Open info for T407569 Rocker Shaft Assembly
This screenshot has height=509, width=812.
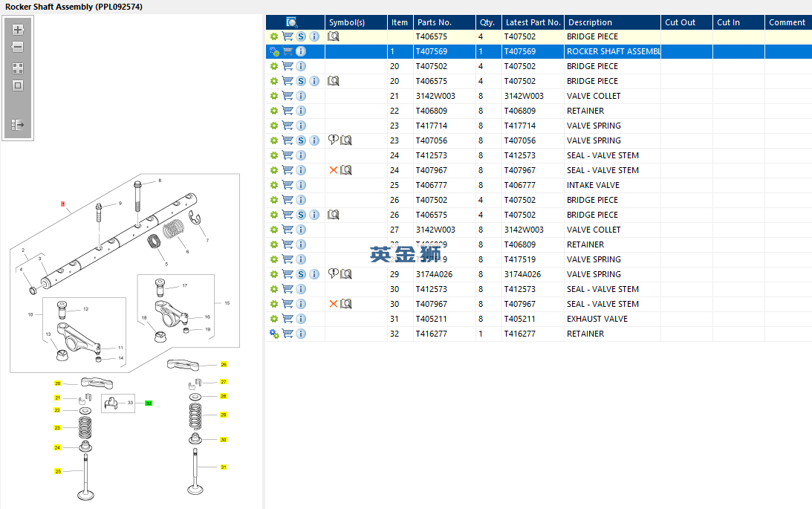coord(301,51)
